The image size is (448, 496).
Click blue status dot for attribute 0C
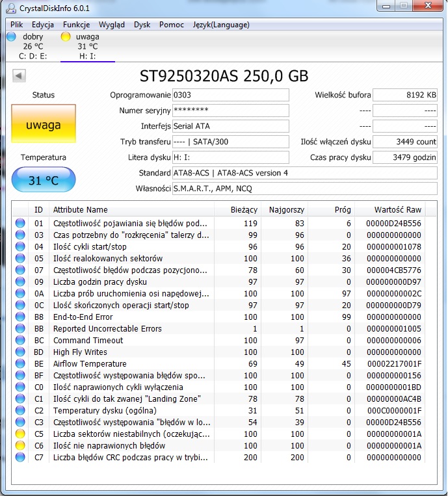[x=20, y=305]
